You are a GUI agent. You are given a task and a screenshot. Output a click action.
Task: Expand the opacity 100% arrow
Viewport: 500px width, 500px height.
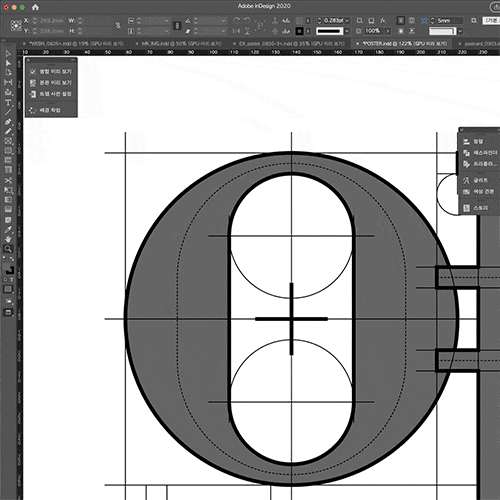click(x=387, y=31)
